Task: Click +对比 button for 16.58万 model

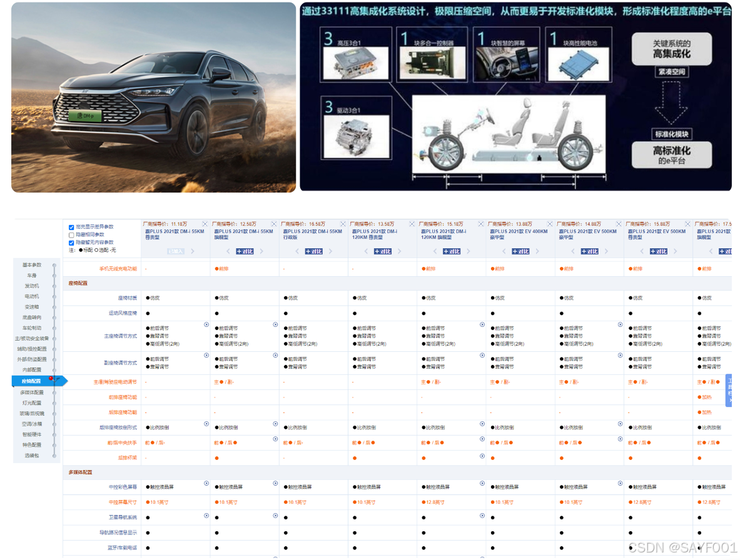Action: [x=314, y=251]
